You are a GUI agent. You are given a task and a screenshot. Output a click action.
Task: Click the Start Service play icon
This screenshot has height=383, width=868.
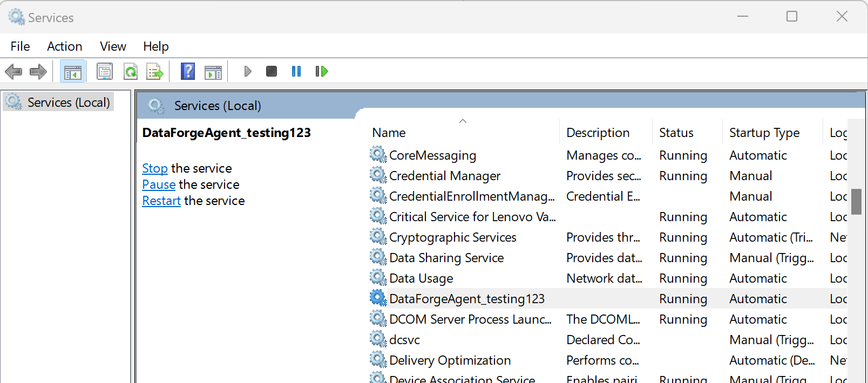248,71
